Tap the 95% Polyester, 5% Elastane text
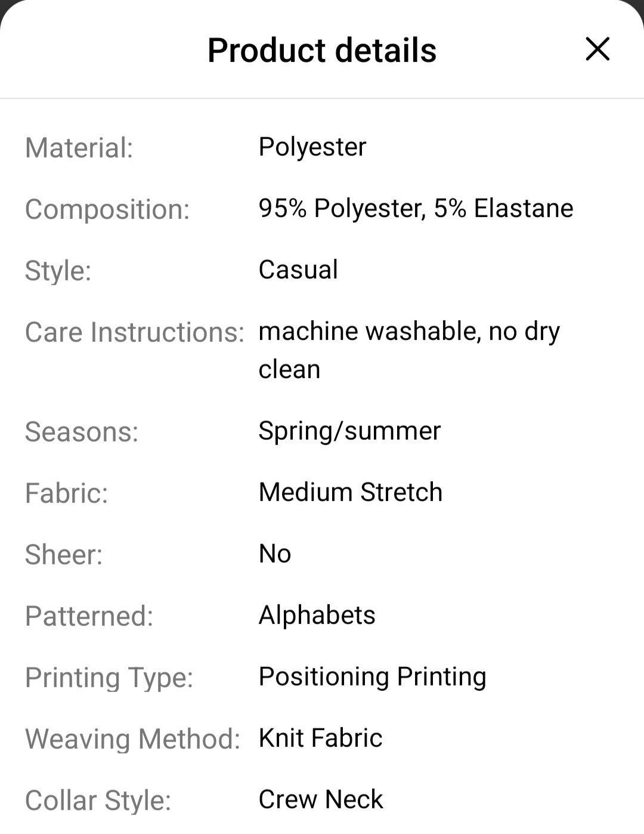The height and width of the screenshot is (834, 644). pos(416,208)
